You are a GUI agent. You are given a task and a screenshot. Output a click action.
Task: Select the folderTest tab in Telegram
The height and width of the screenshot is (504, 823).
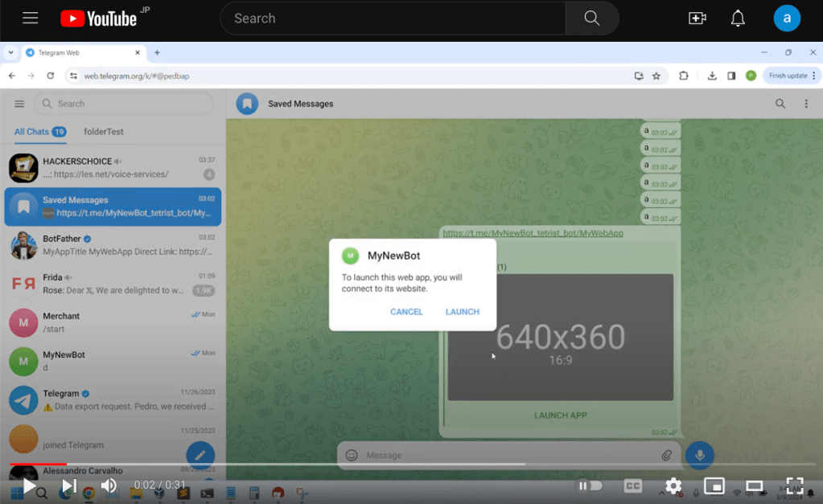(x=104, y=132)
